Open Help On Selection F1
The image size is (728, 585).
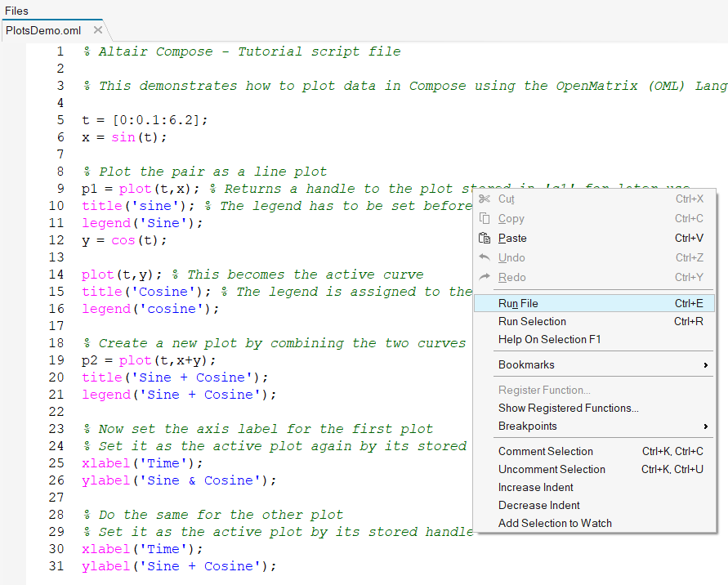click(x=549, y=339)
